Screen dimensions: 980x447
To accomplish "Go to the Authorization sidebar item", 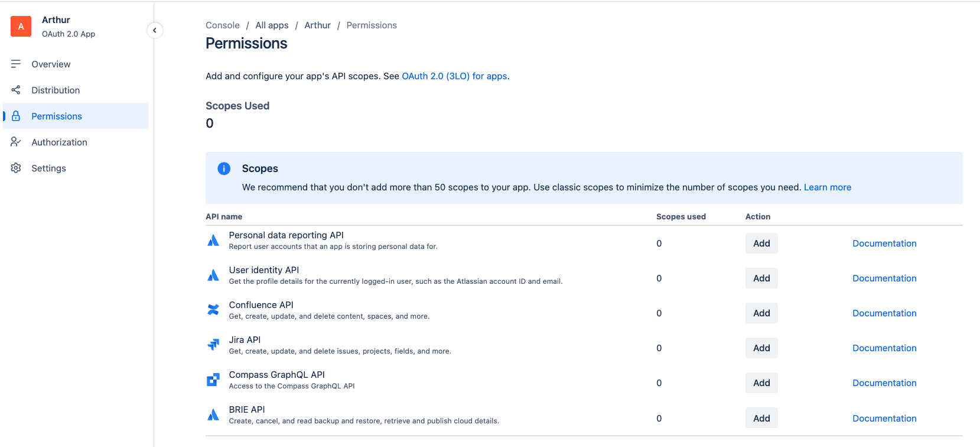I will tap(76, 142).
